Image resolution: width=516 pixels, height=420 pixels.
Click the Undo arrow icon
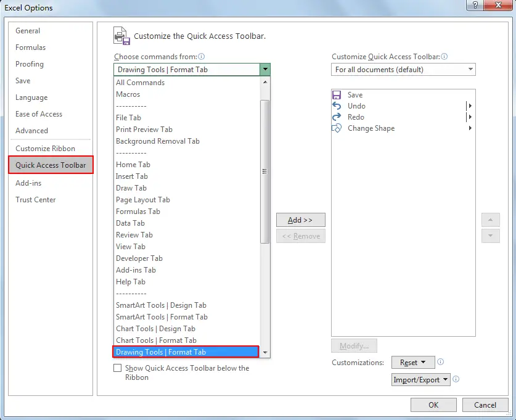[337, 106]
